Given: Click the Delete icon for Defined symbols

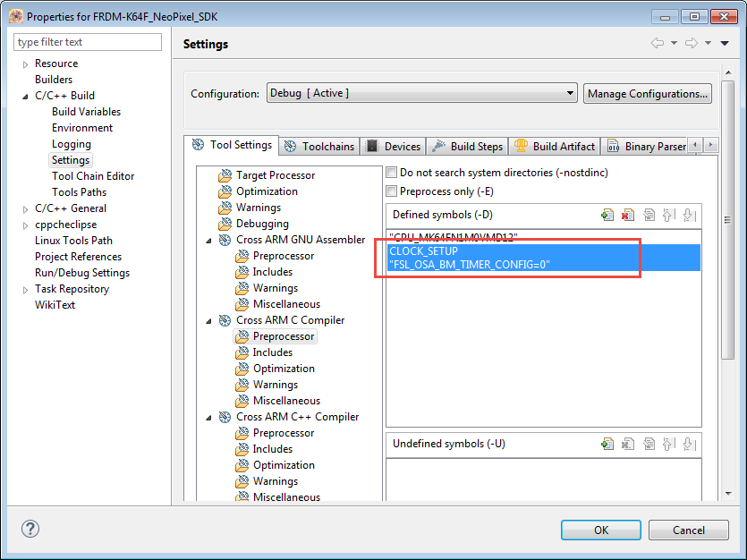Looking at the screenshot, I should (x=628, y=215).
